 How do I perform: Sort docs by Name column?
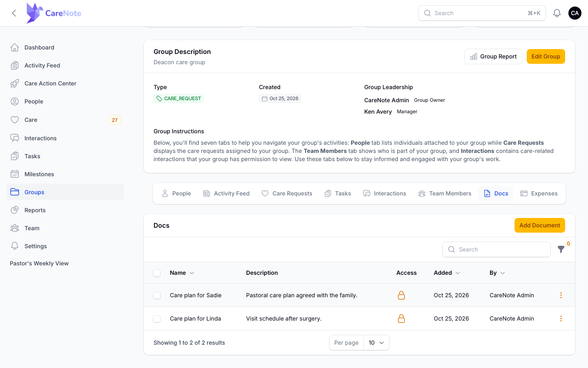[182, 273]
